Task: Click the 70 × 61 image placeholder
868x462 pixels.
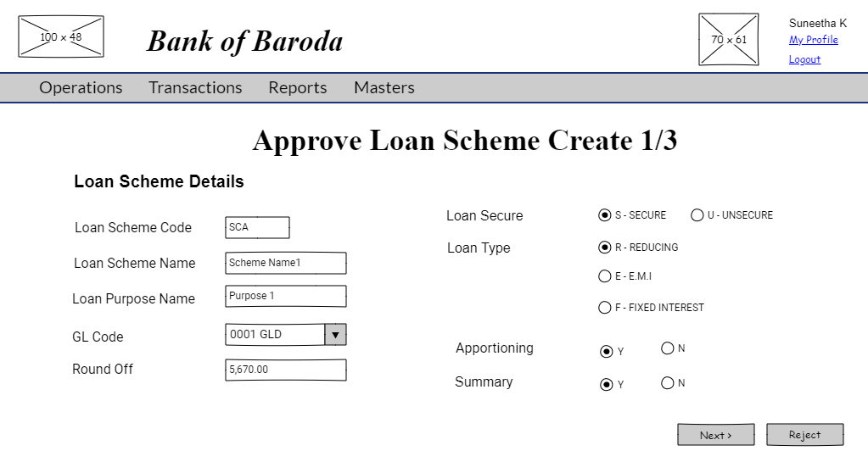Action: tap(728, 39)
